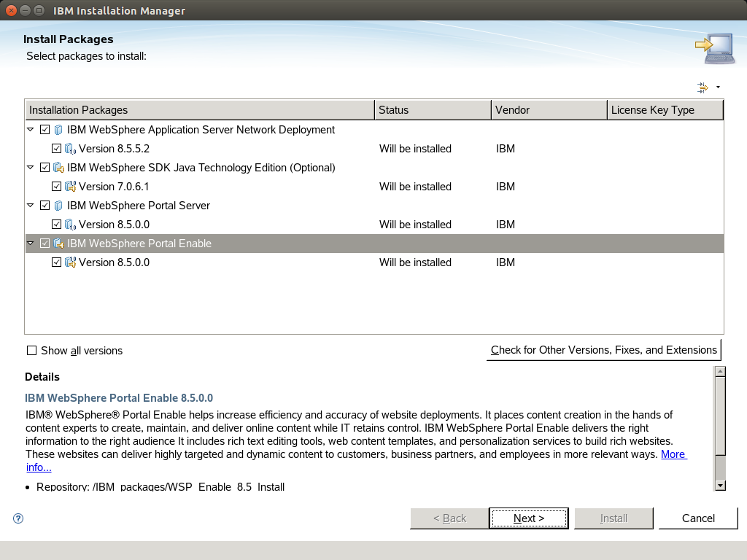Click the IBM vendor cell for Version 8.5.5.2
This screenshot has height=560, width=747.
click(505, 149)
